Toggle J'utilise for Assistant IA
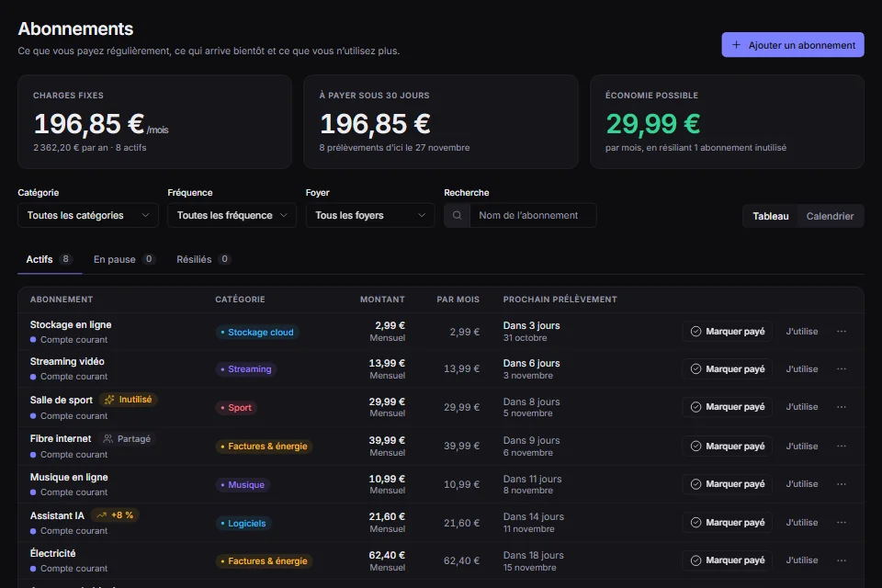 tap(802, 523)
